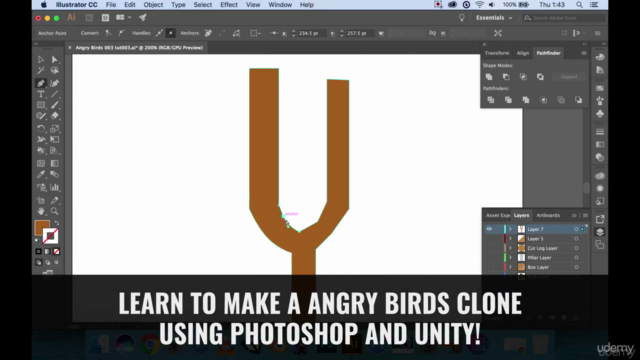This screenshot has width=640, height=360.
Task: Open the Window menu
Action: 280,5
